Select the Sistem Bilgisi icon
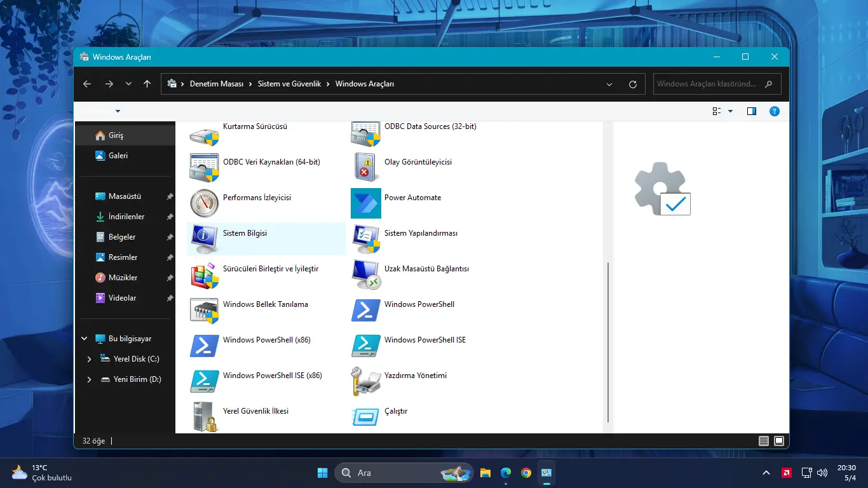Viewport: 868px width, 488px height. (205, 238)
